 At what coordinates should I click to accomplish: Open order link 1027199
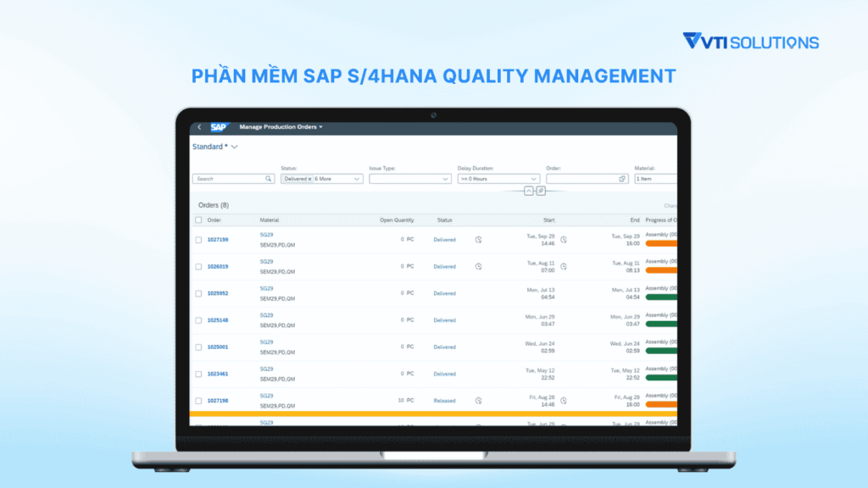pos(218,240)
